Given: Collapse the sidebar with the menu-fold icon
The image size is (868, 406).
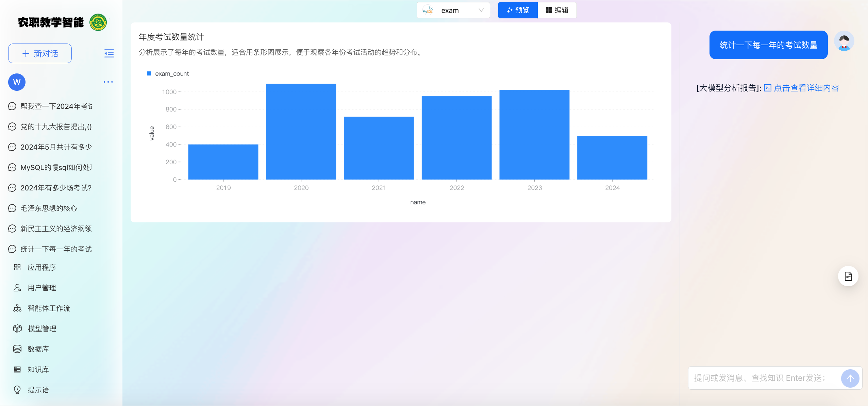Looking at the screenshot, I should click(109, 53).
